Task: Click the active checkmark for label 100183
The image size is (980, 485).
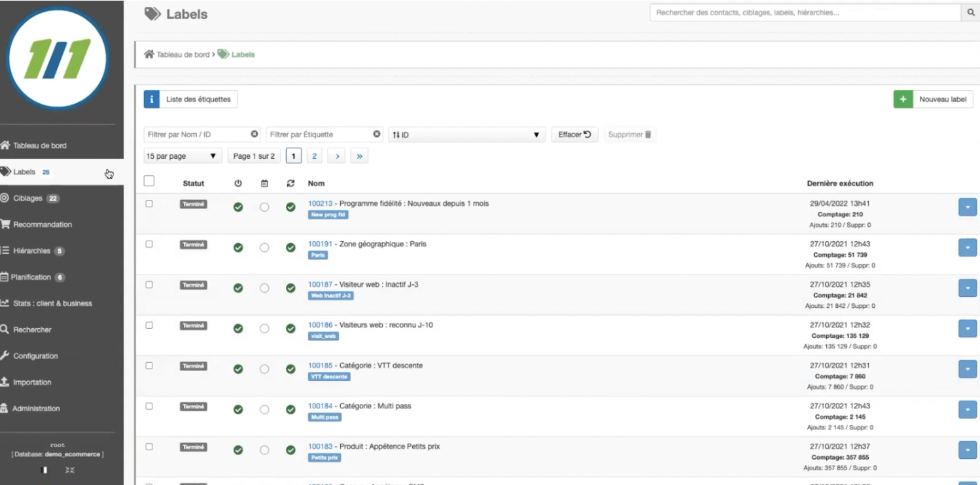Action: [x=238, y=450]
